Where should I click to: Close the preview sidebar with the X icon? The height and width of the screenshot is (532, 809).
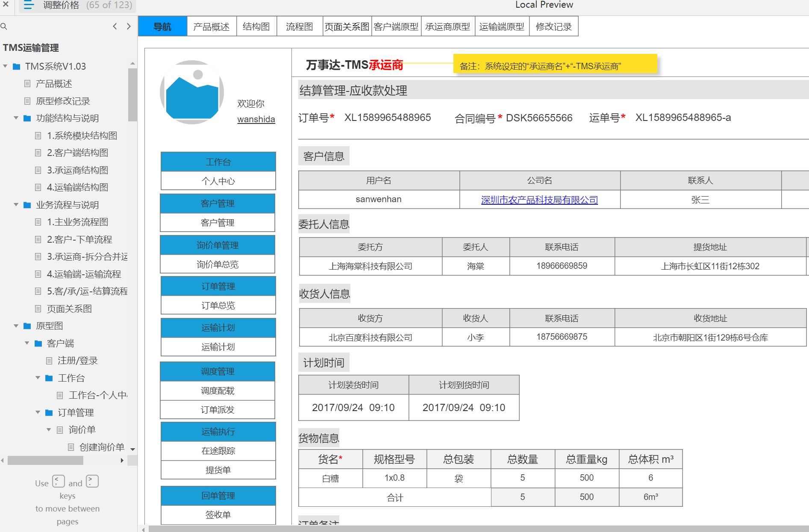pyautogui.click(x=6, y=4)
